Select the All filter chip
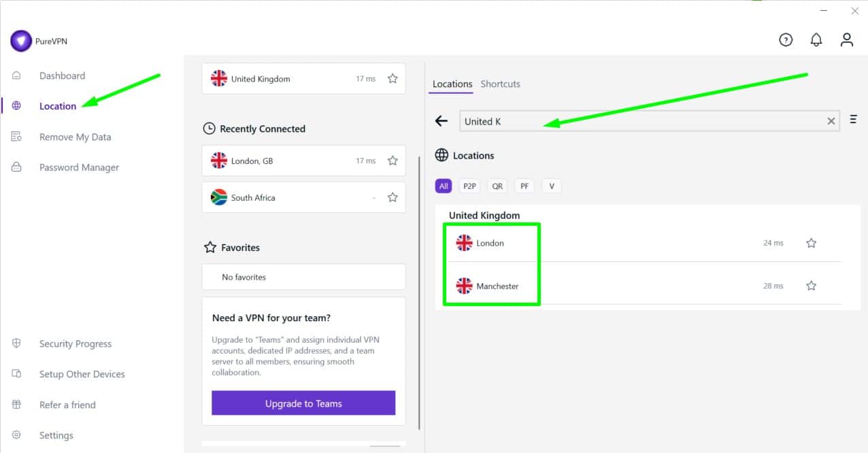 (x=444, y=186)
